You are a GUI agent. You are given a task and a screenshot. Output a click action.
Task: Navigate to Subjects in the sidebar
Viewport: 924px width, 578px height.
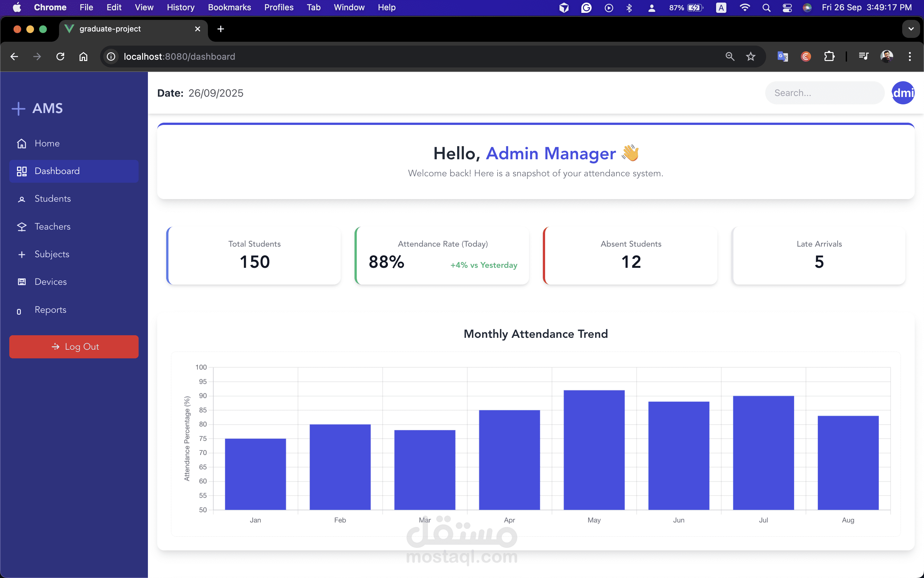click(74, 254)
